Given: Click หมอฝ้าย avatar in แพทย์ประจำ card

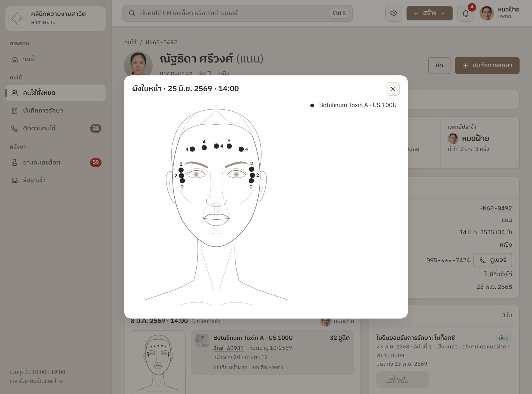Looking at the screenshot, I should pyautogui.click(x=453, y=138).
